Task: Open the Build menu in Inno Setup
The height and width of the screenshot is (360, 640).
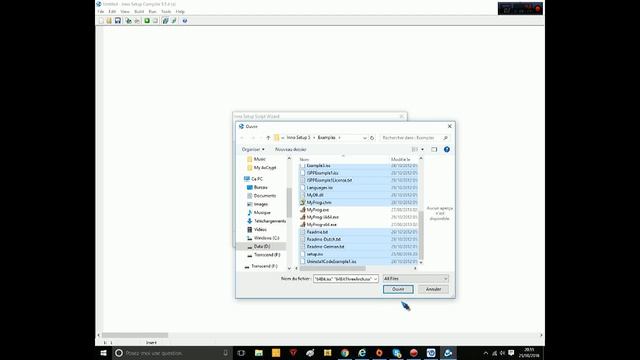Action: point(139,12)
